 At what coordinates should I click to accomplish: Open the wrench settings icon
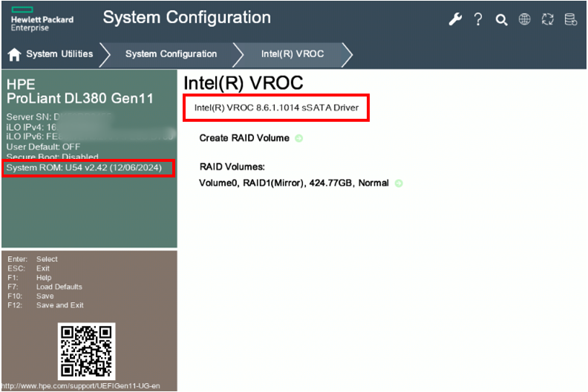pyautogui.click(x=455, y=19)
